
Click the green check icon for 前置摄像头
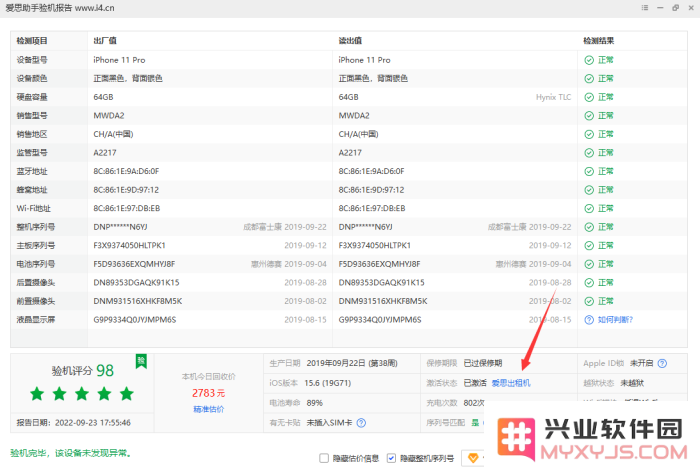coord(589,301)
